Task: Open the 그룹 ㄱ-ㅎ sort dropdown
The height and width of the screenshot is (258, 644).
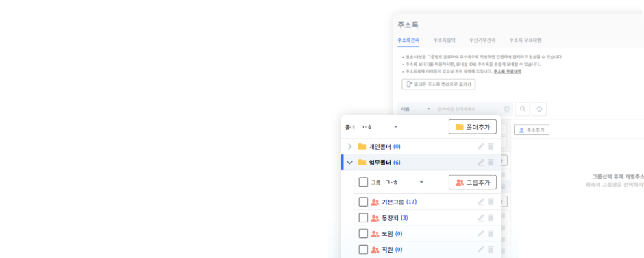Action: (404, 182)
